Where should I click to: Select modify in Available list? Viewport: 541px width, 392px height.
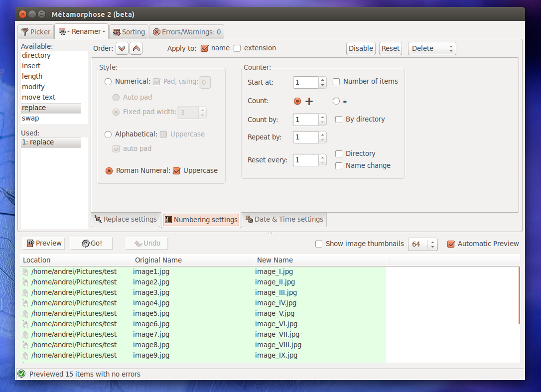point(51,87)
